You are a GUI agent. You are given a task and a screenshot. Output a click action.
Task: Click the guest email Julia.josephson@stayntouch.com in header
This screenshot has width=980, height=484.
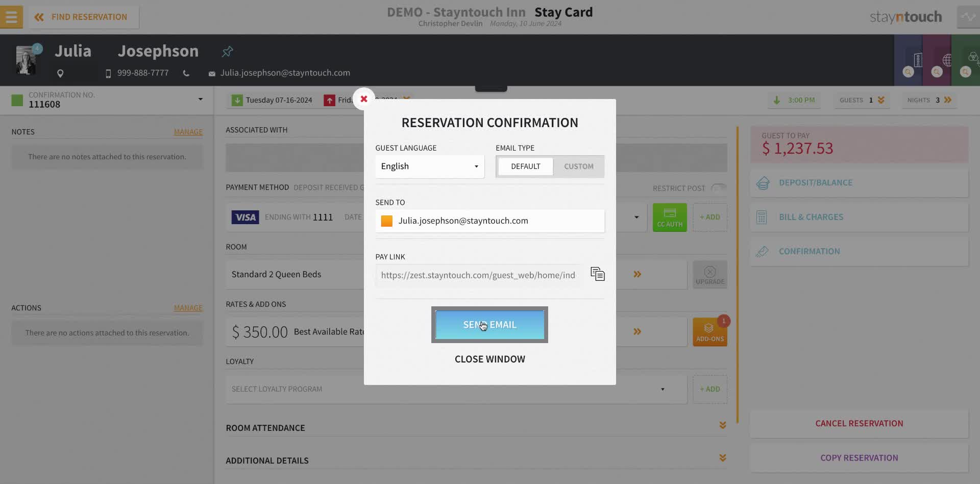(x=285, y=73)
